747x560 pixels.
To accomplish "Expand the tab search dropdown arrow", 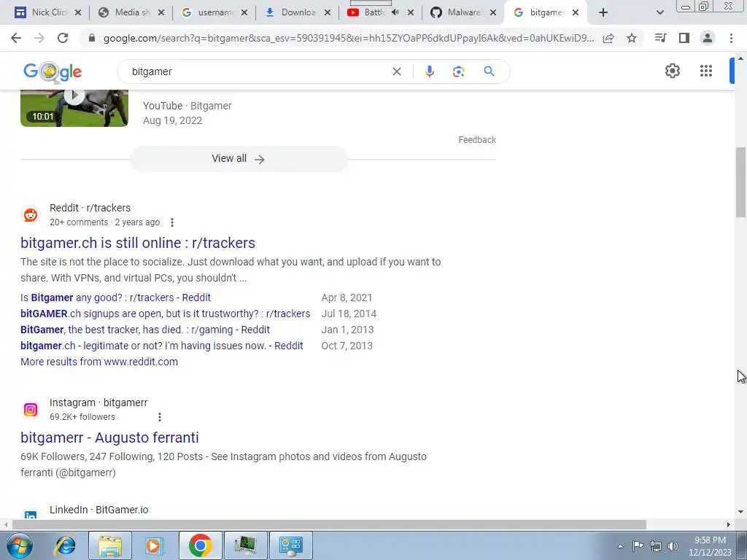I will [x=659, y=12].
